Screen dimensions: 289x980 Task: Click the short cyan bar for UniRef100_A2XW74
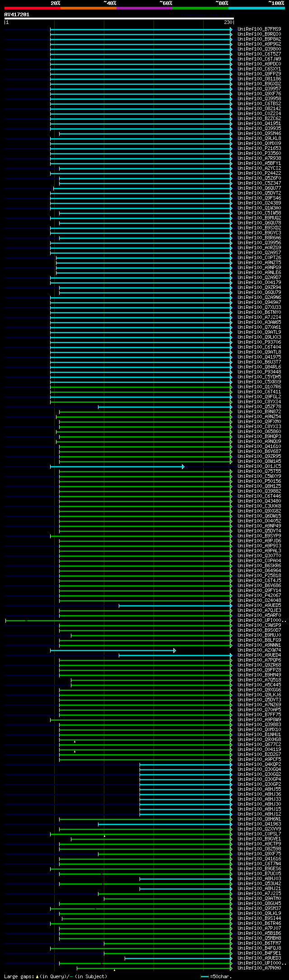pyautogui.click(x=113, y=650)
